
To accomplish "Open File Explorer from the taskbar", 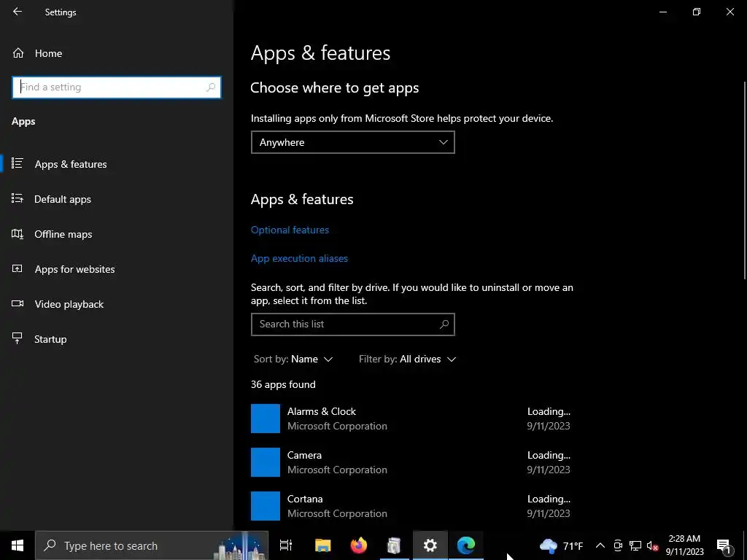I will [x=322, y=545].
